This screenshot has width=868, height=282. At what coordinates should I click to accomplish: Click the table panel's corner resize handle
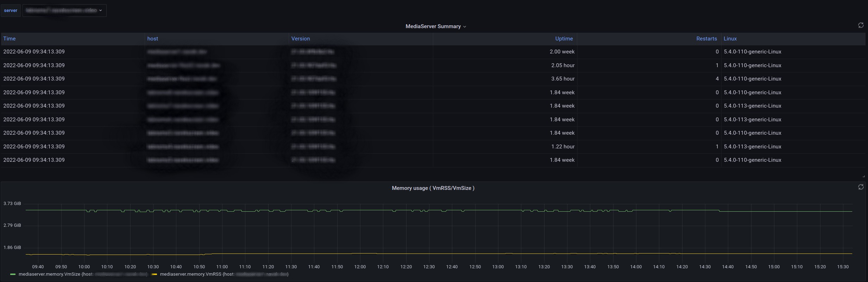[x=863, y=176]
